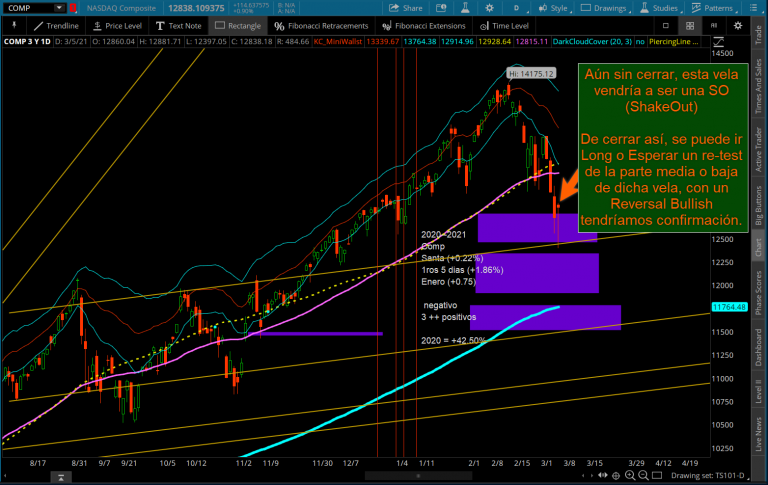Open the Phase Scores side tab

(x=759, y=292)
